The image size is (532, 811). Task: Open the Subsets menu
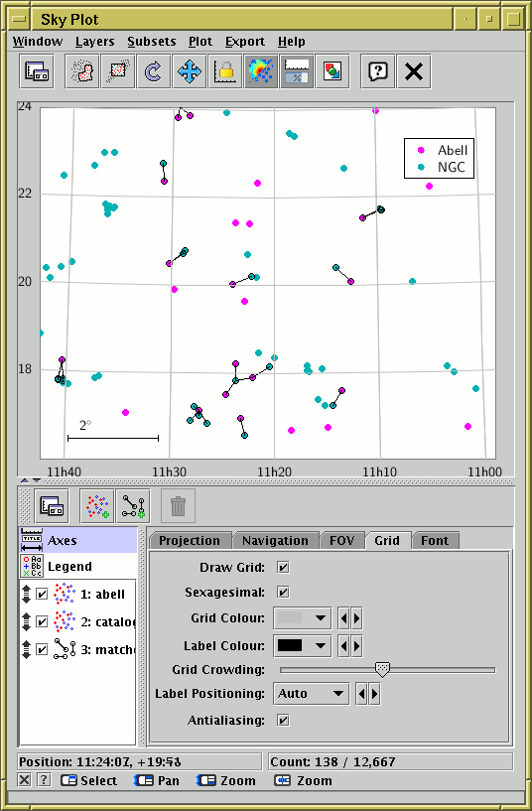(x=152, y=42)
